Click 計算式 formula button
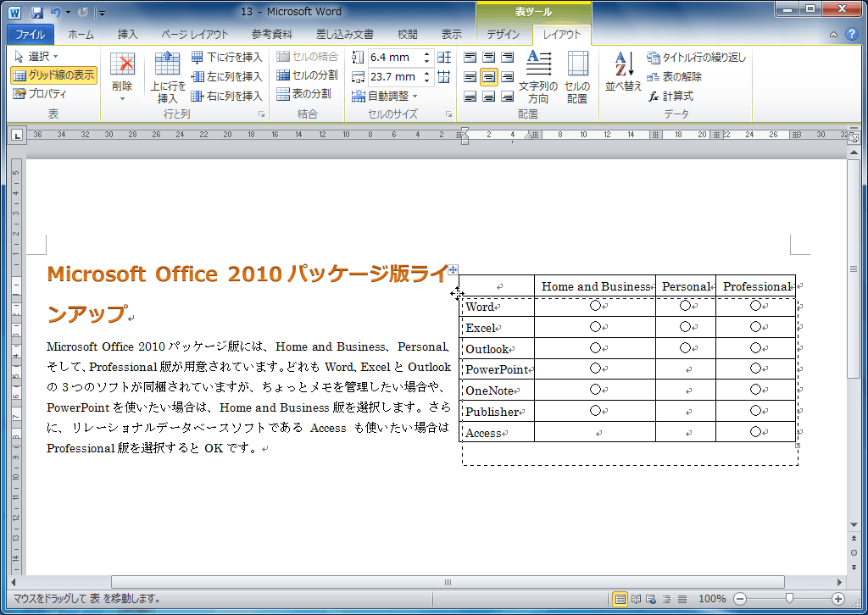The width and height of the screenshot is (868, 615). click(671, 96)
